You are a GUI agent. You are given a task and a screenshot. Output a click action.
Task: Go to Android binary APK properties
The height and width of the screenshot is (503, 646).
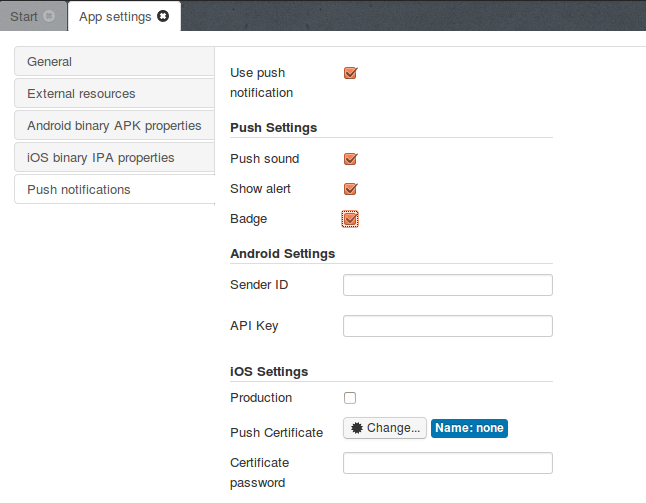click(114, 126)
